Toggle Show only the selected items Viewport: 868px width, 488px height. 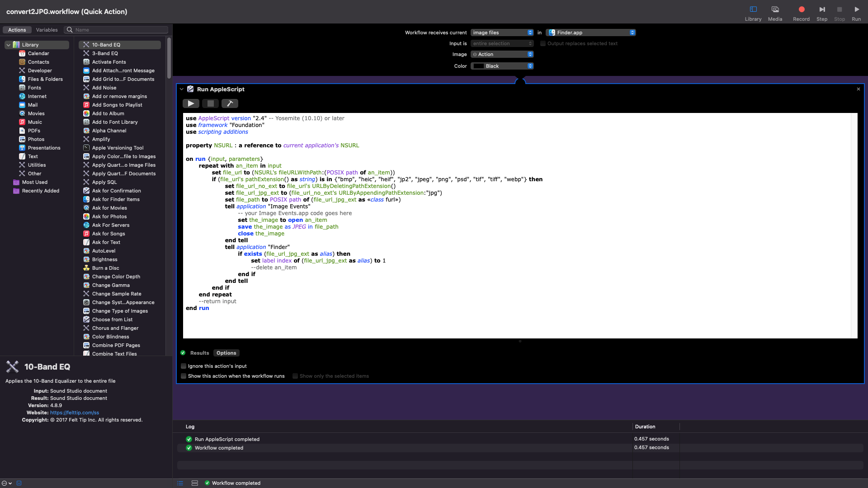coord(295,376)
